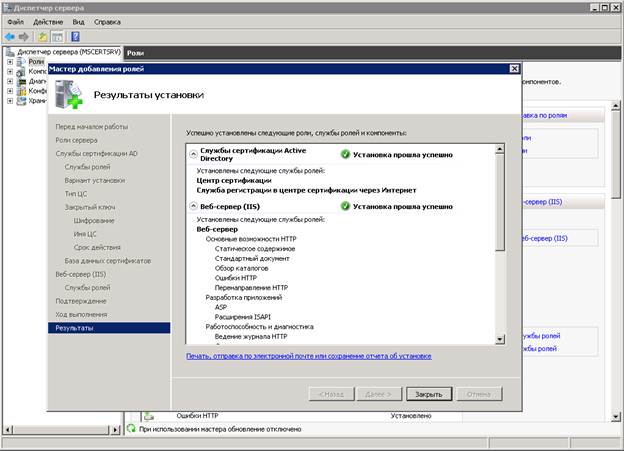Expand the Хранилище tree node

tap(10, 101)
